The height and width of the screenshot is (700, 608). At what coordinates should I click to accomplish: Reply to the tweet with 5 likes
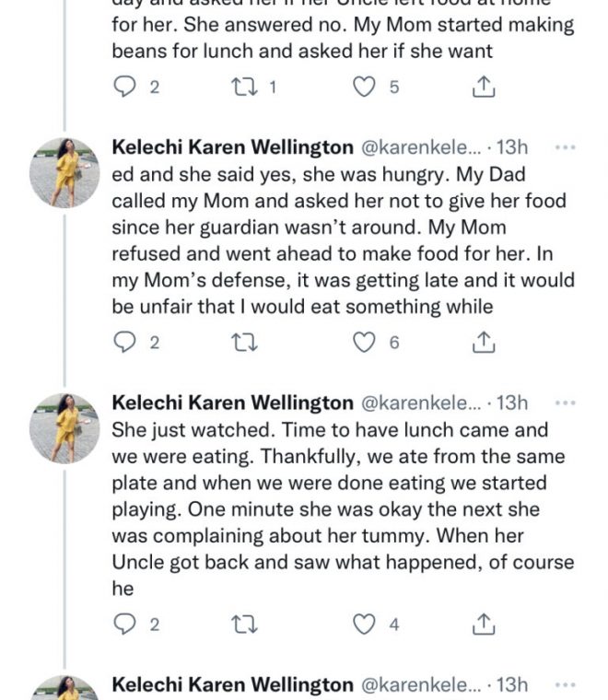pos(124,87)
